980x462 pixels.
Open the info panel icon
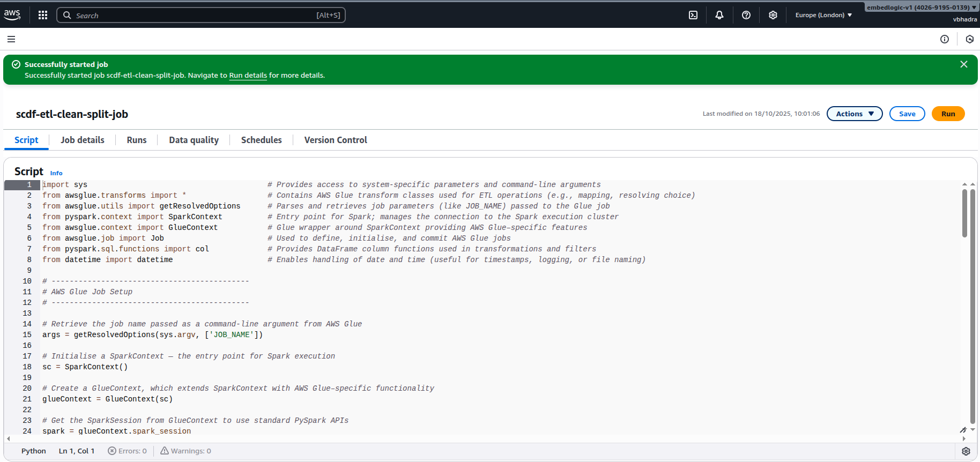click(945, 39)
